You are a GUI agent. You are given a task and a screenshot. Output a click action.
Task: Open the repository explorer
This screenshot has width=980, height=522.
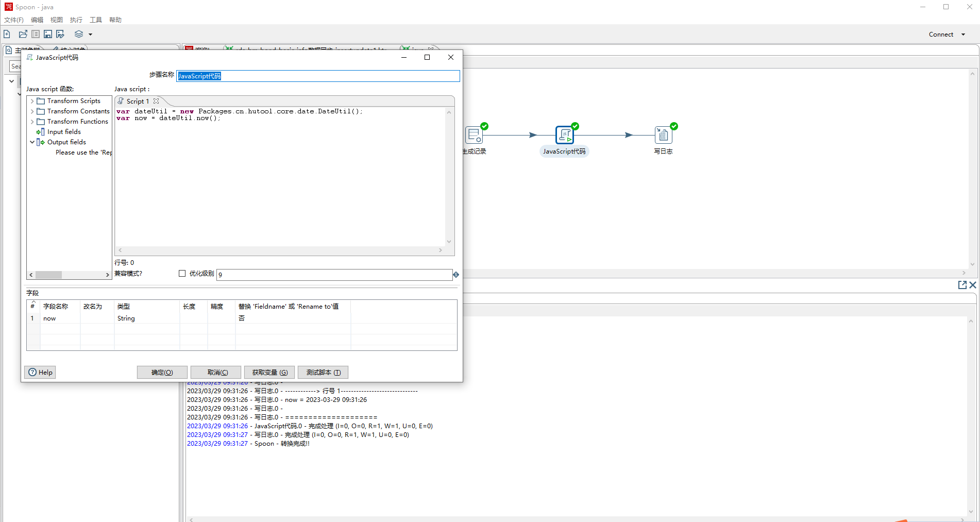click(36, 33)
